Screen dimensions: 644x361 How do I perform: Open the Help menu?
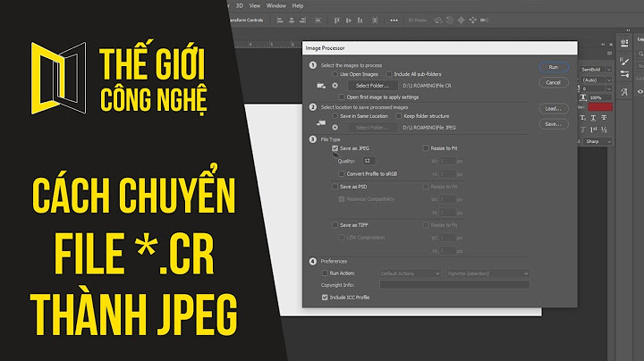click(x=298, y=5)
